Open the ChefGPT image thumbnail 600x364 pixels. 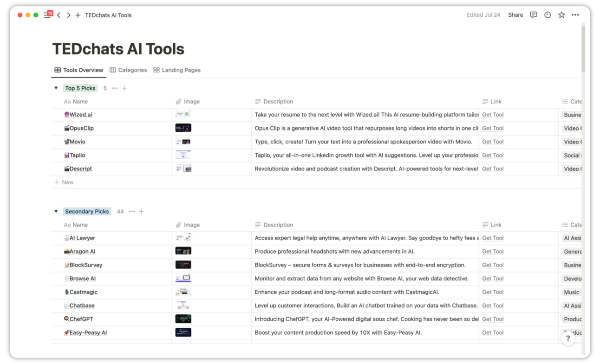(183, 319)
